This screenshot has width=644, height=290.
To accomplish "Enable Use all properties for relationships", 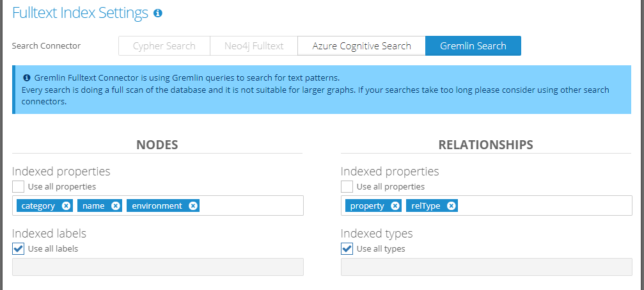I will [x=347, y=186].
